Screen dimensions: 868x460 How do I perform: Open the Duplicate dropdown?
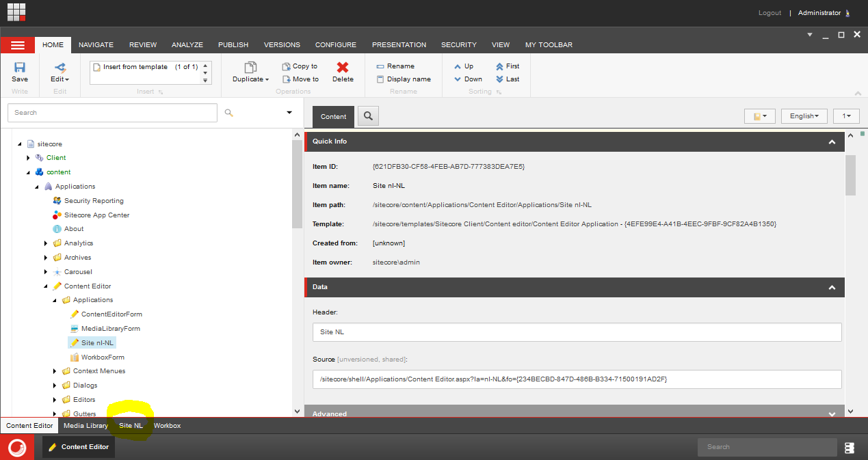point(250,72)
